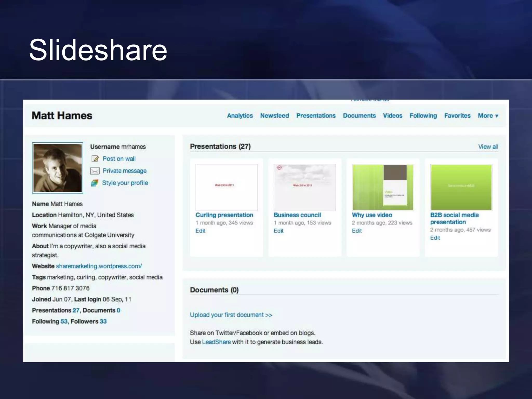Click the Post on wall pencil icon
Image resolution: width=532 pixels, height=399 pixels.
95,159
